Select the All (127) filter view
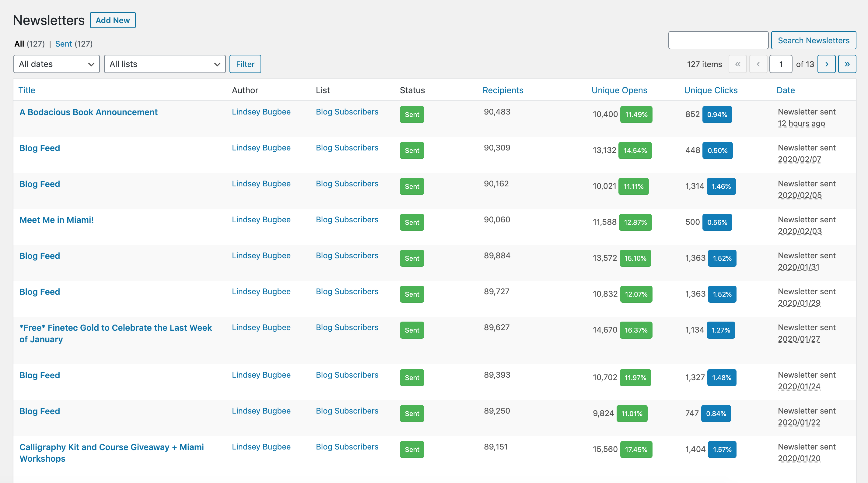Viewport: 868px width, 483px height. click(30, 44)
